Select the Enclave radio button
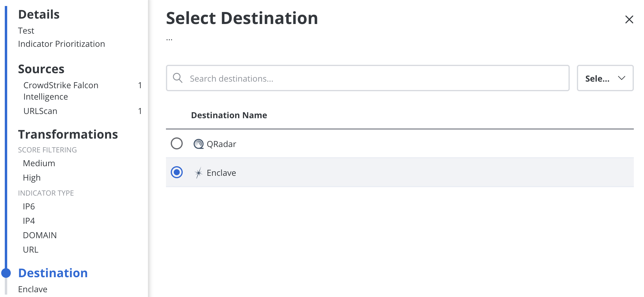The width and height of the screenshot is (644, 297). pos(177,172)
